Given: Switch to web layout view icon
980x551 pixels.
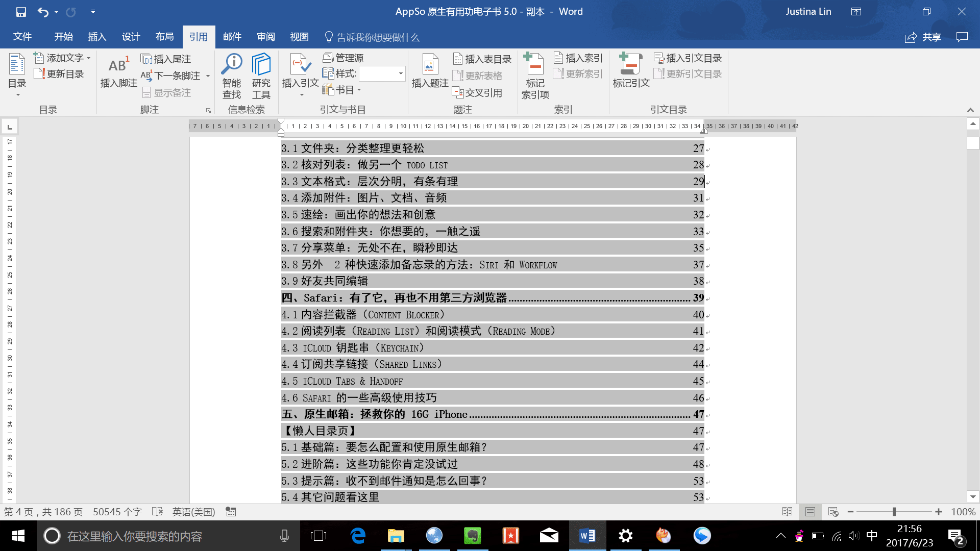Looking at the screenshot, I should tap(834, 512).
